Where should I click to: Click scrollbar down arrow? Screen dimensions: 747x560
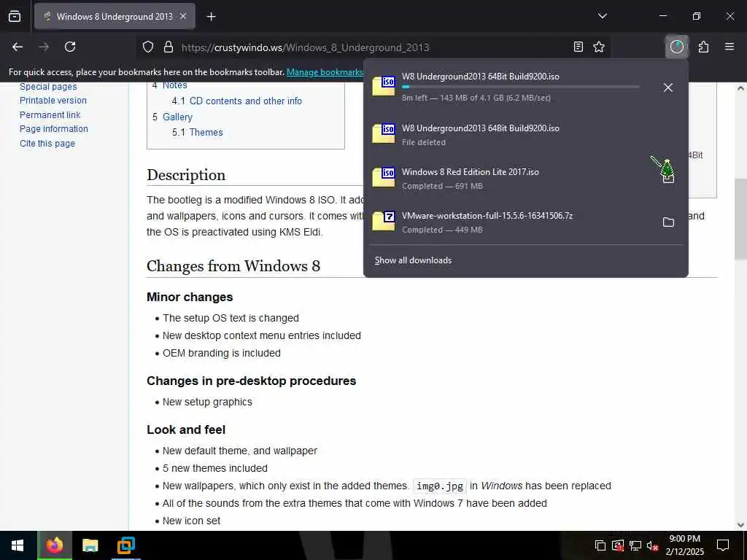[740, 525]
